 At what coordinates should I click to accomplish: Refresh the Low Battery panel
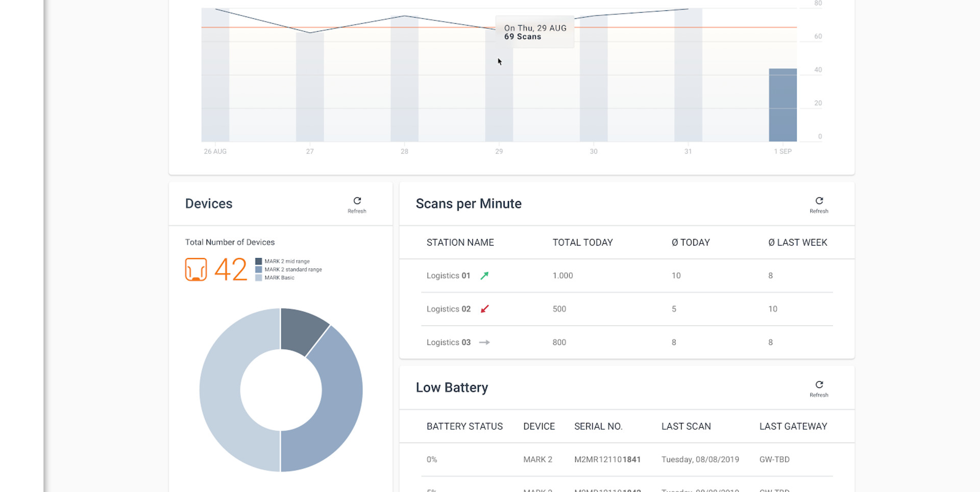(x=819, y=388)
